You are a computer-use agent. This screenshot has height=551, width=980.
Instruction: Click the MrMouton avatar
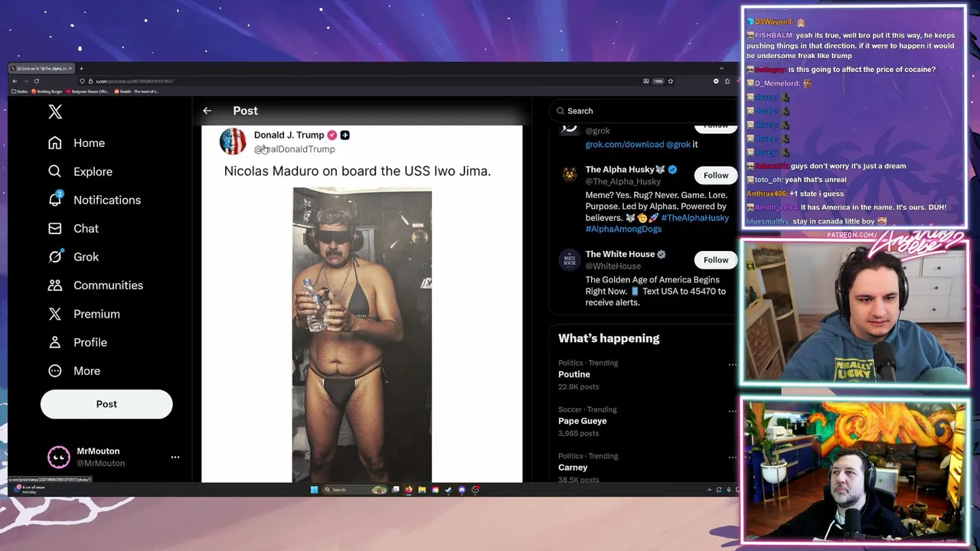(58, 457)
